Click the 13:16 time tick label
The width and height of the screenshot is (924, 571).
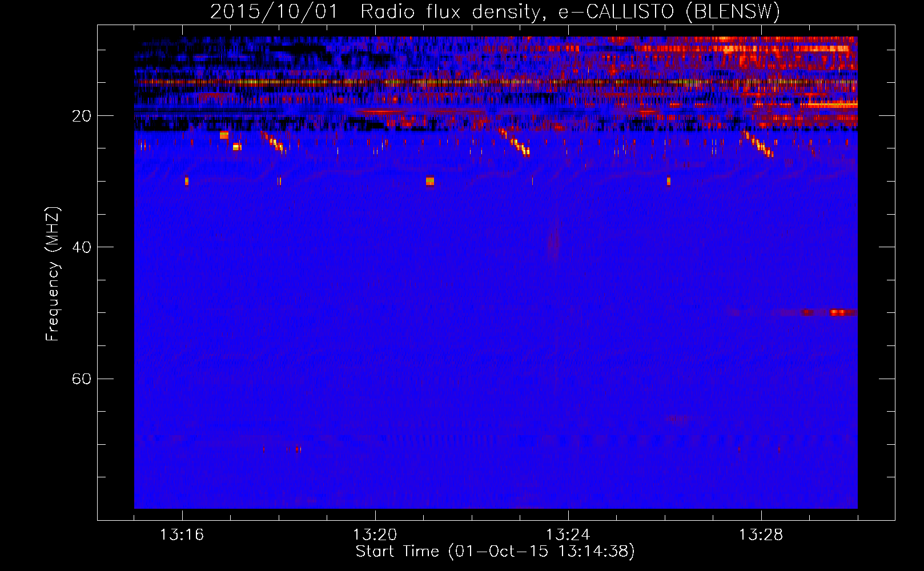[182, 535]
